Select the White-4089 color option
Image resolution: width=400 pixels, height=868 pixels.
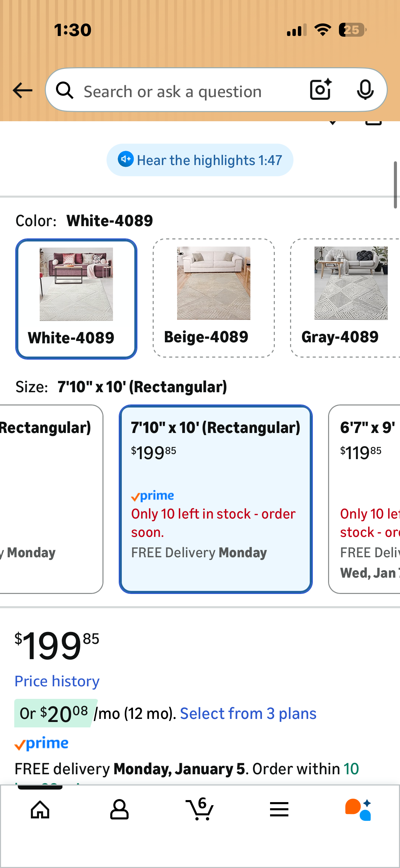(x=76, y=299)
